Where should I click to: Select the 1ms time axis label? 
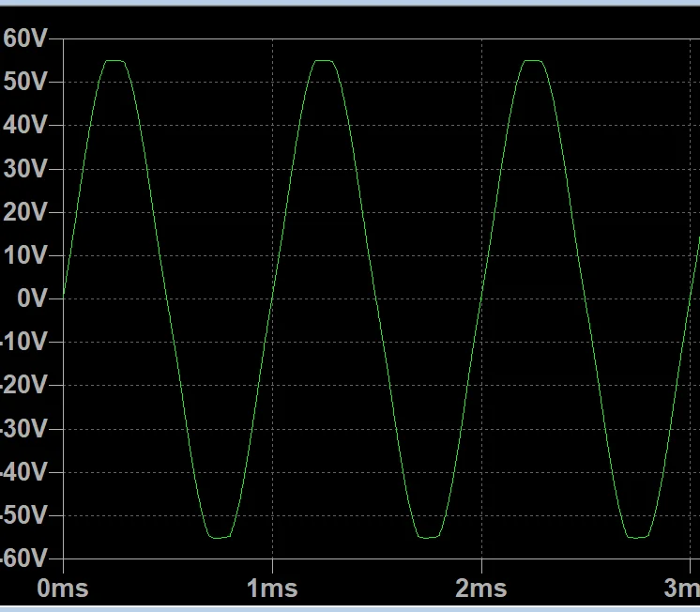[x=272, y=589]
